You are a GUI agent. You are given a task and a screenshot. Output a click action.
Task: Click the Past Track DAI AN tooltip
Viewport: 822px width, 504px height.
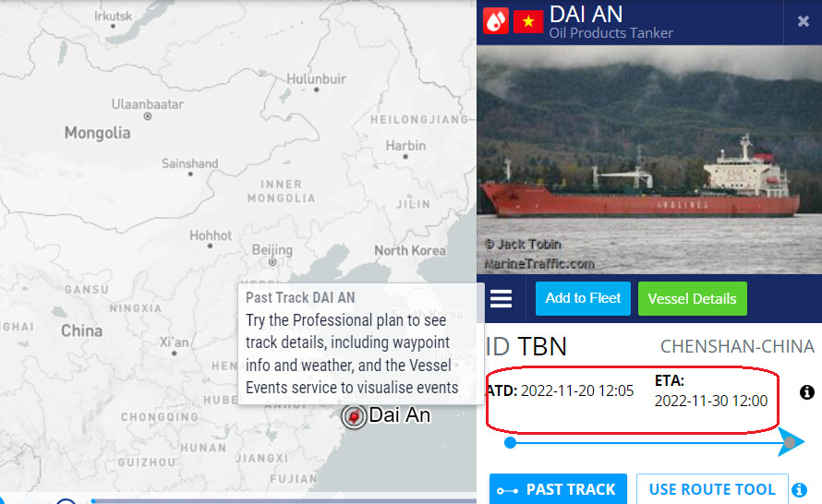click(361, 343)
